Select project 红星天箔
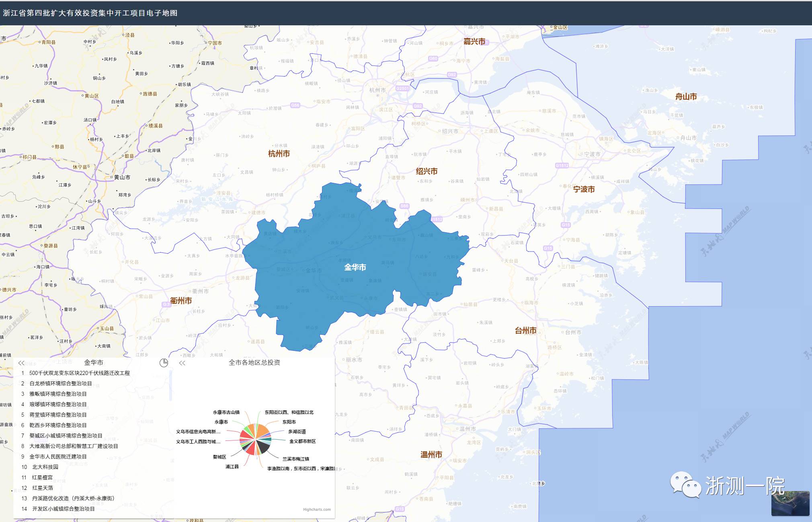 pos(42,488)
